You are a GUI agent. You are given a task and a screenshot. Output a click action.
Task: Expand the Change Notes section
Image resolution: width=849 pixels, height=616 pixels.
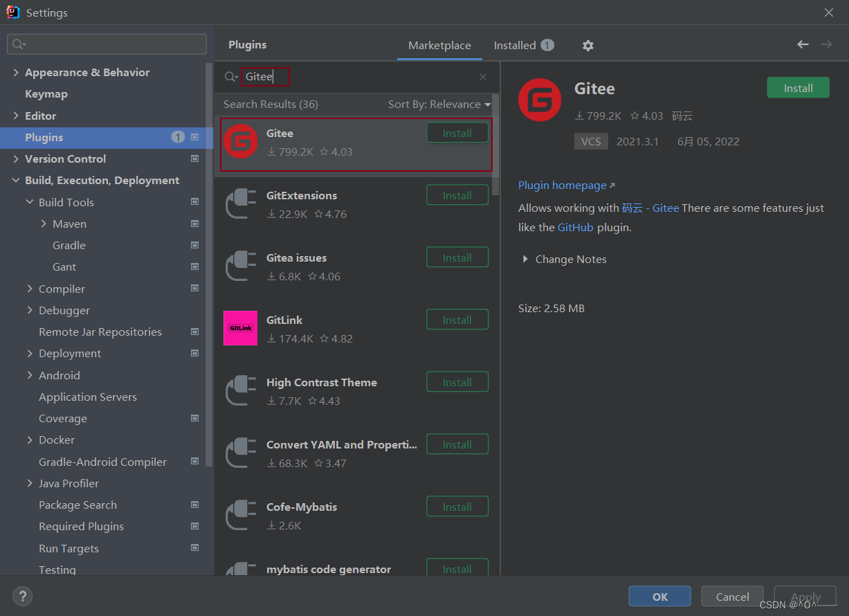coord(524,260)
